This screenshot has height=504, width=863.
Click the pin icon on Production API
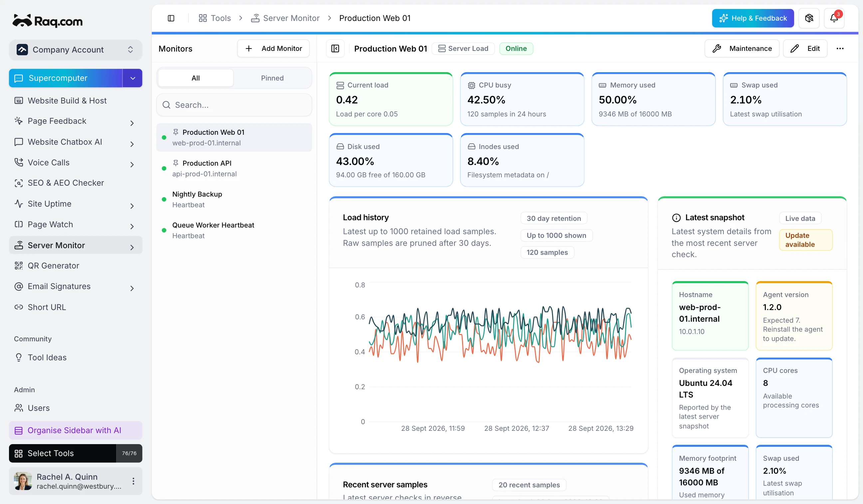pyautogui.click(x=176, y=163)
